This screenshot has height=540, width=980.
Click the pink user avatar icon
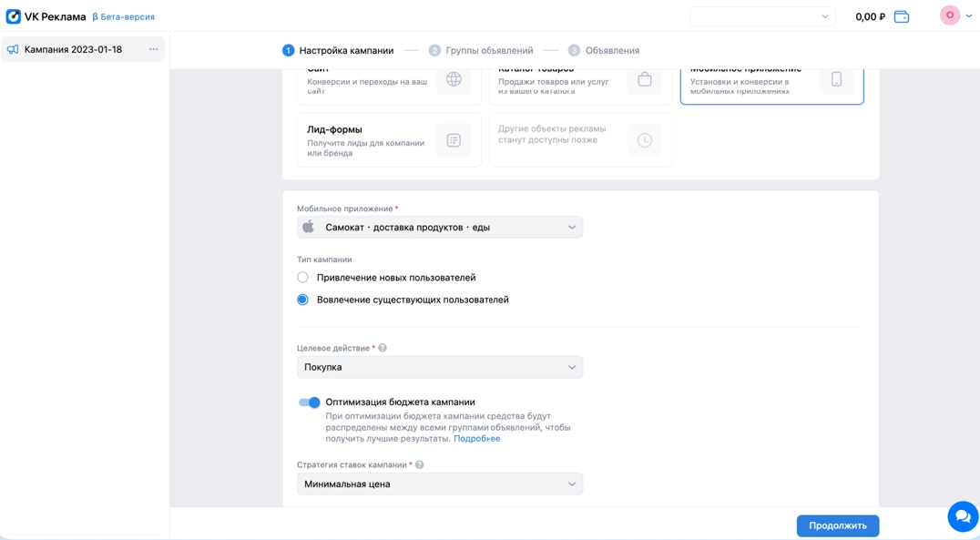pos(950,15)
